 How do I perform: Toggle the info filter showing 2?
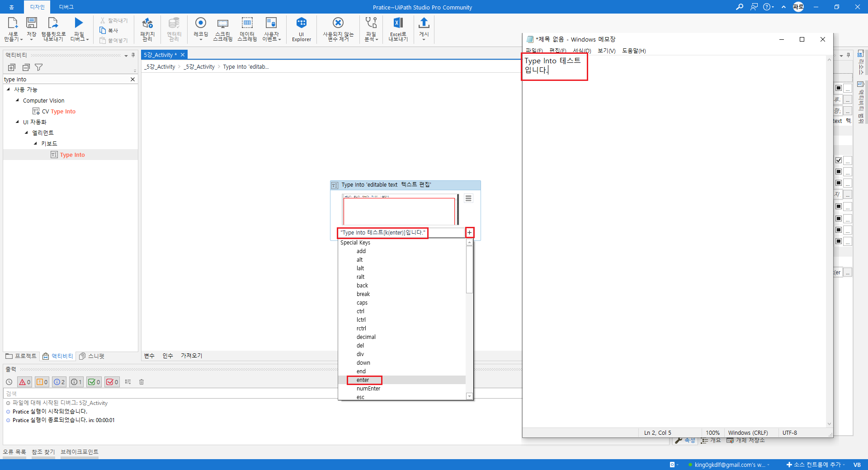tap(59, 382)
